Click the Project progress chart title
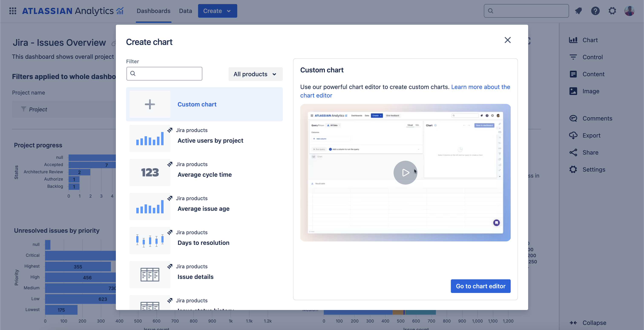The image size is (644, 330). 38,145
